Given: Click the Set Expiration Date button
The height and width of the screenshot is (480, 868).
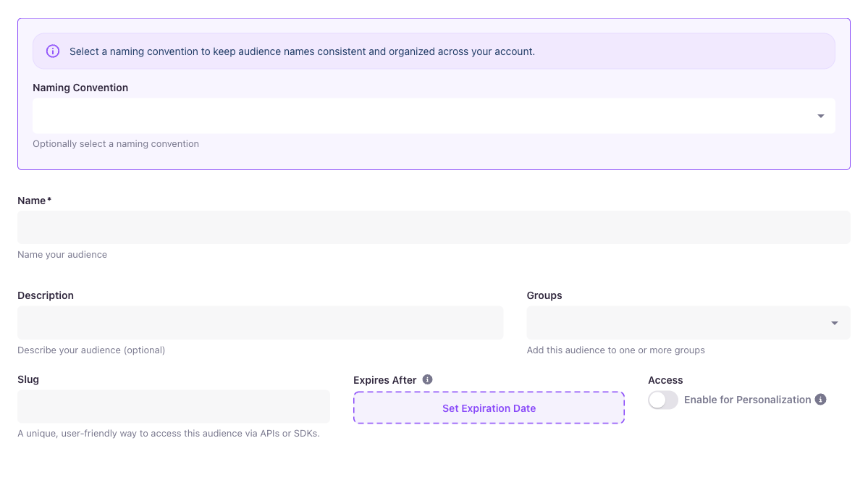Looking at the screenshot, I should pyautogui.click(x=489, y=408).
